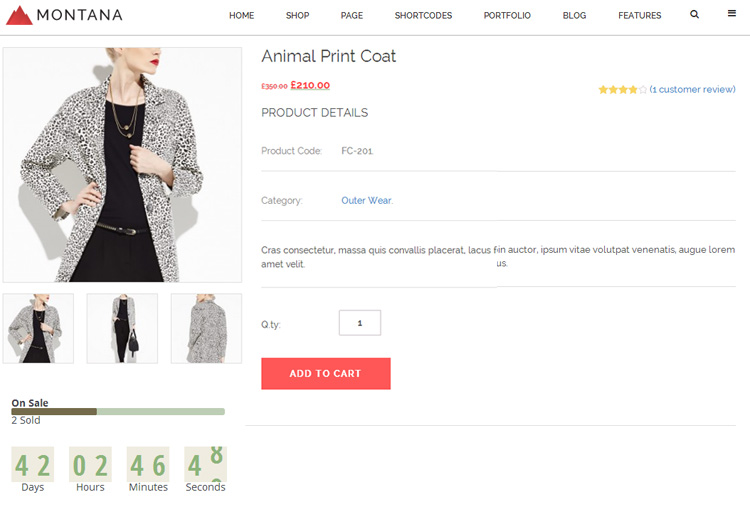Open the Home menu item
750x517 pixels.
(x=241, y=16)
